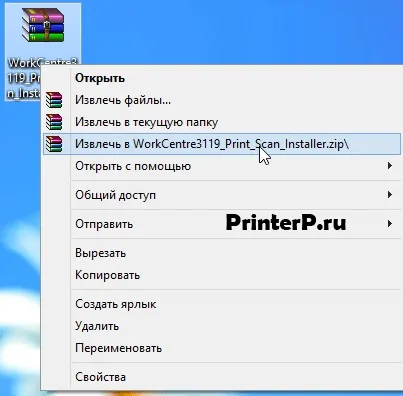Image resolution: width=403 pixels, height=396 pixels.
Task: Select Извлечь в WorkCentre3119_Print_Scan_Installer.zip\
Action: click(x=222, y=144)
